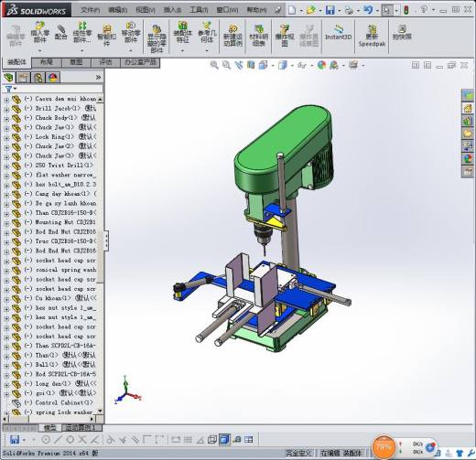Click the feature tree scrollbar down arrow
This screenshot has width=476, height=460.
click(x=100, y=411)
